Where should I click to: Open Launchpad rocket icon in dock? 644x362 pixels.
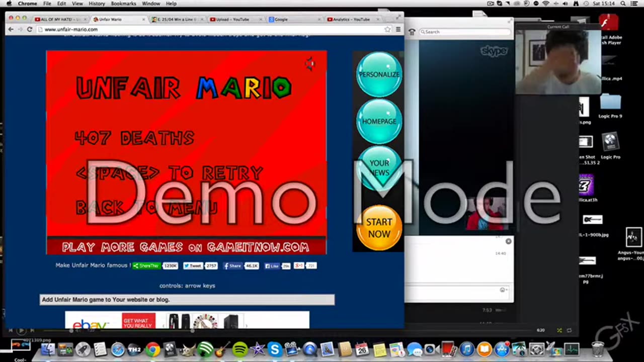tap(83, 349)
